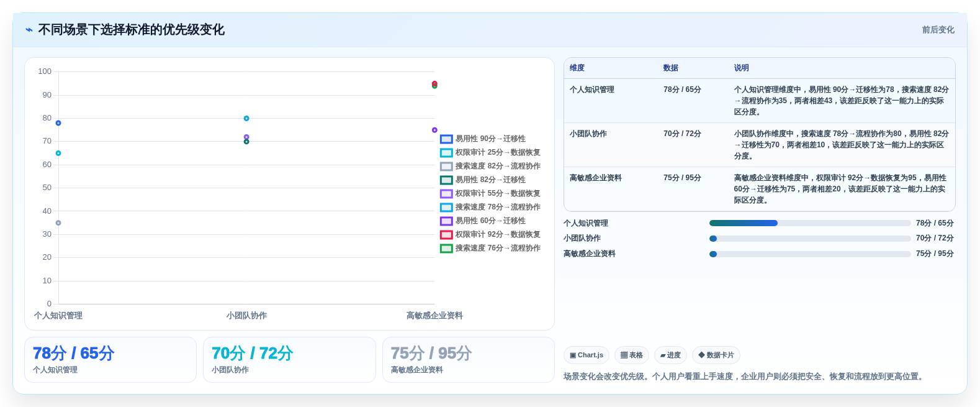Toggle legend item 搜索速度 78分→流程协作
980x407 pixels.
[x=490, y=207]
